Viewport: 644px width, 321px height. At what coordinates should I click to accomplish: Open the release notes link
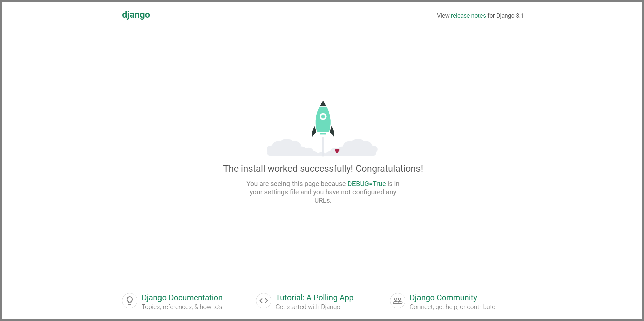pyautogui.click(x=468, y=16)
